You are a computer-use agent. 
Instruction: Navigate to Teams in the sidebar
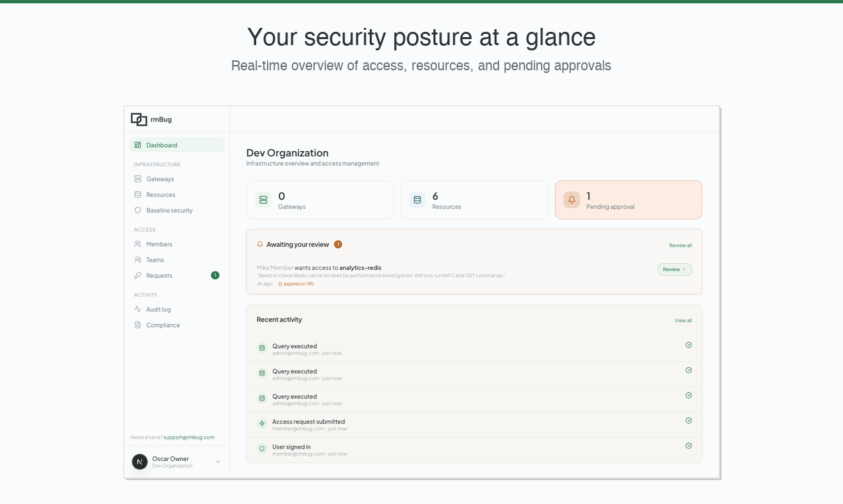click(177, 260)
